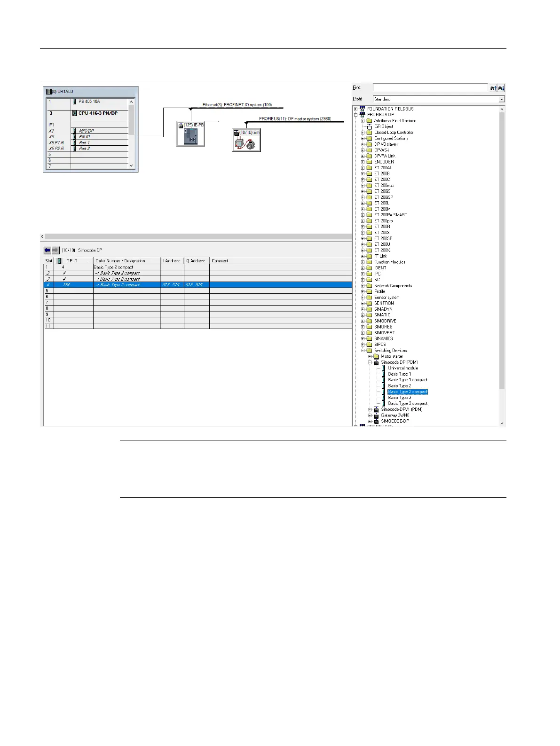
Task: Click the catalog scrollbar up arrow
Action: pyautogui.click(x=502, y=109)
